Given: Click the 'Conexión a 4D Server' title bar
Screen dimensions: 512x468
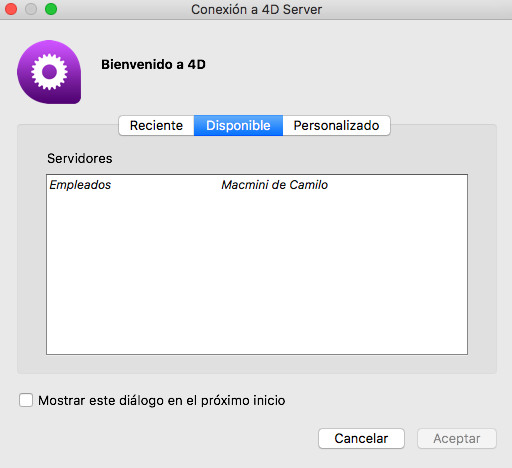Looking at the screenshot, I should tap(256, 9).
